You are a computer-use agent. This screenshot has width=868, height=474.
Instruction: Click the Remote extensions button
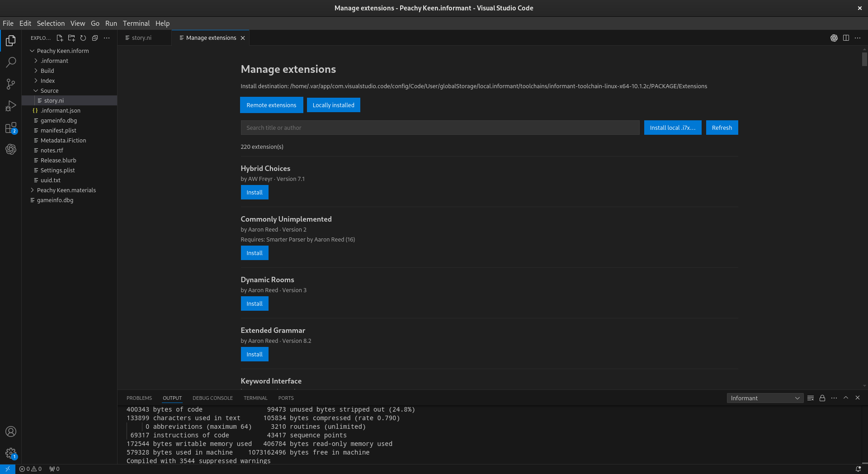tap(271, 105)
